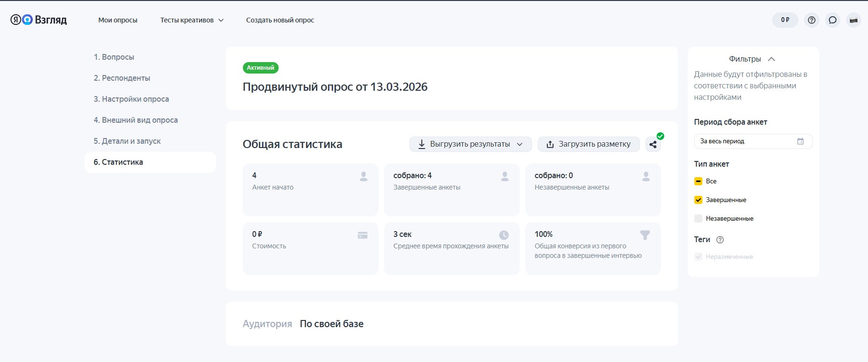Expand the Выгрузить результаты dropdown
868x362 pixels.
[x=470, y=144]
